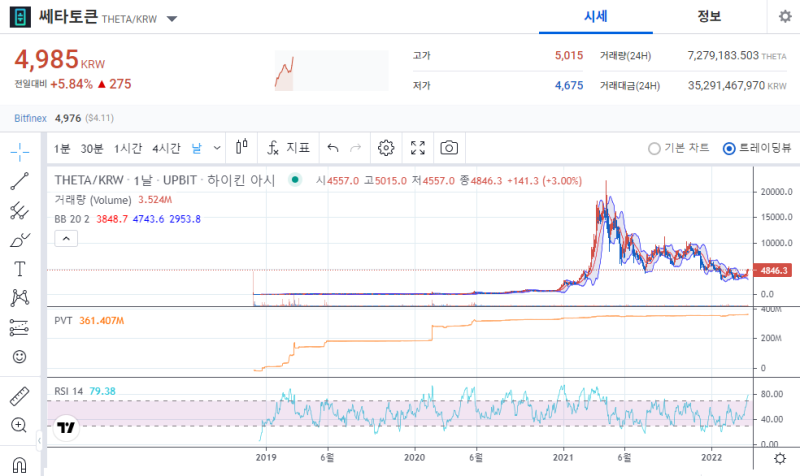Undo the last chart action
The height and width of the screenshot is (476, 800).
pyautogui.click(x=333, y=148)
